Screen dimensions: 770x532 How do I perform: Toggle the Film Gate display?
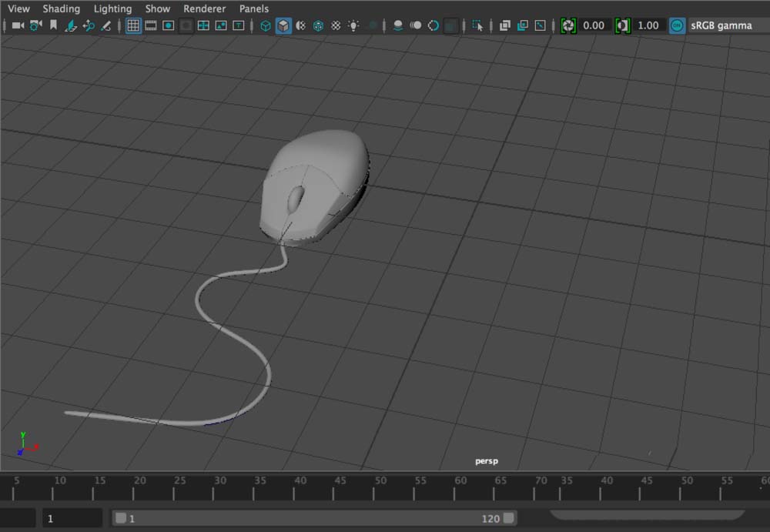151,25
